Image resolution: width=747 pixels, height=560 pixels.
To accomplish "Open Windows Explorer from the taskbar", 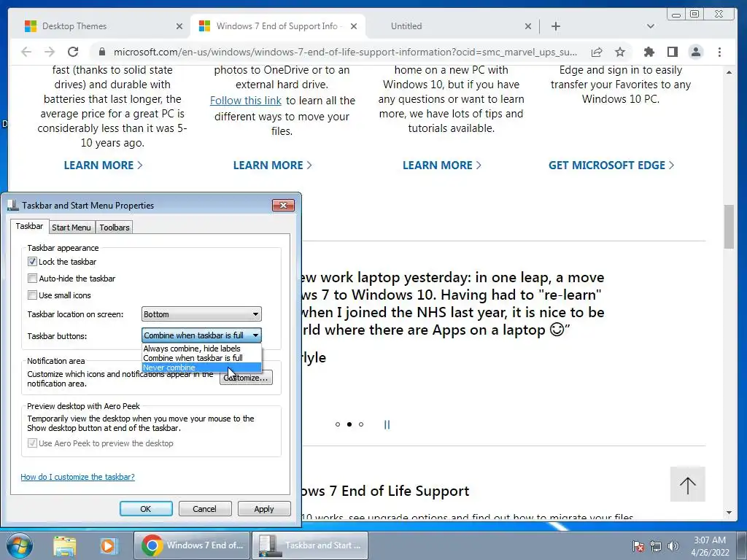I will [65, 545].
